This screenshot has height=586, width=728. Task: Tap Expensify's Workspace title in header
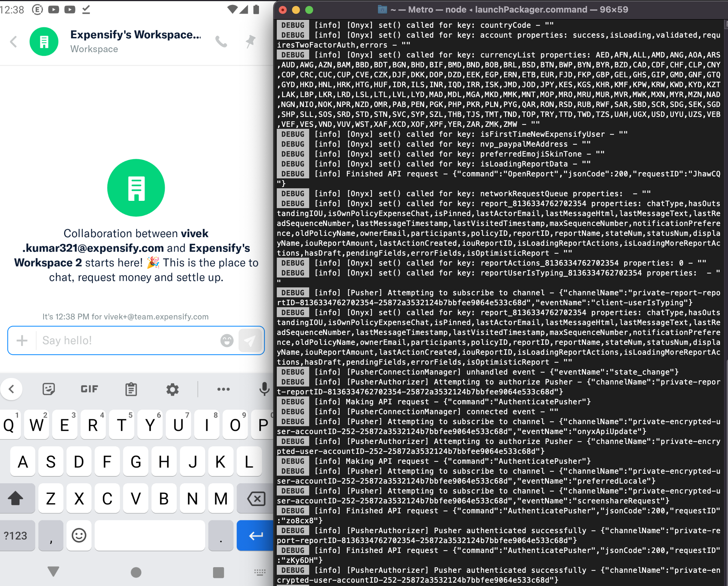[x=135, y=35]
